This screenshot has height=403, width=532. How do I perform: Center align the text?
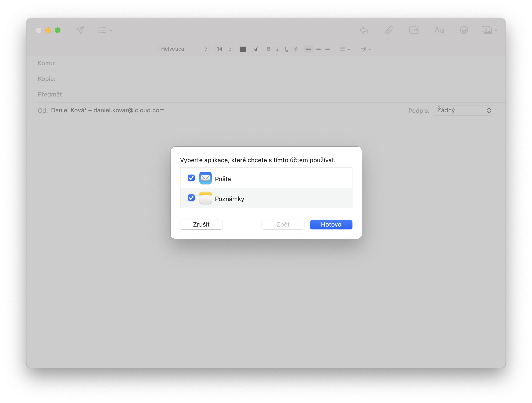coord(318,49)
